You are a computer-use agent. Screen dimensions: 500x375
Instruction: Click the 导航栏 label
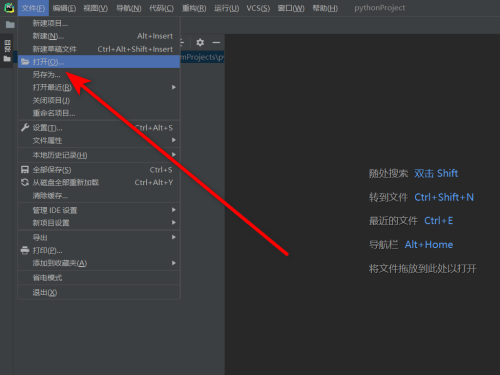[x=384, y=245]
